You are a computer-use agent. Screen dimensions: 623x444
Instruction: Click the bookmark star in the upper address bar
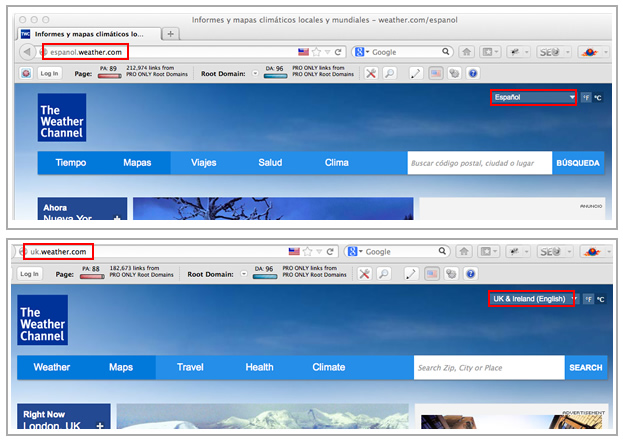click(x=315, y=52)
